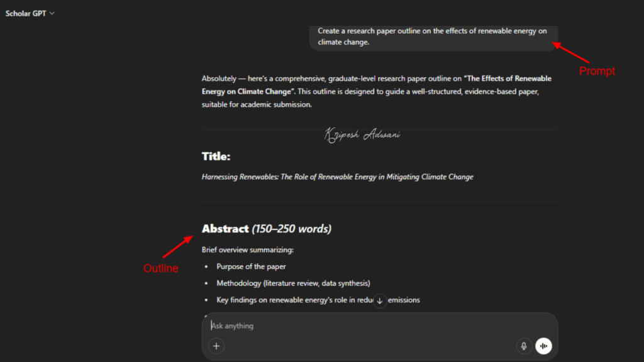Viewport: 644px width, 362px height.
Task: Open the attachment plus menu in composer
Action: (x=216, y=346)
